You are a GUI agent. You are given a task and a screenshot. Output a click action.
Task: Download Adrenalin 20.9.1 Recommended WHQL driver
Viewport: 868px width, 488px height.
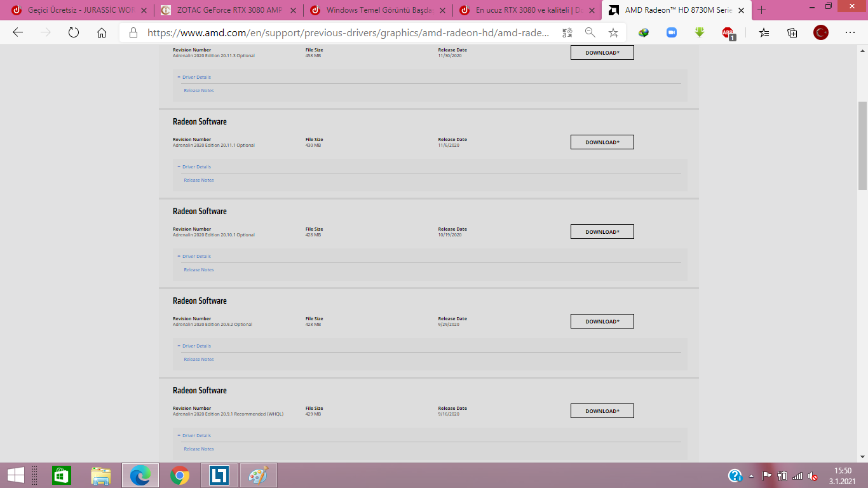[x=602, y=411]
